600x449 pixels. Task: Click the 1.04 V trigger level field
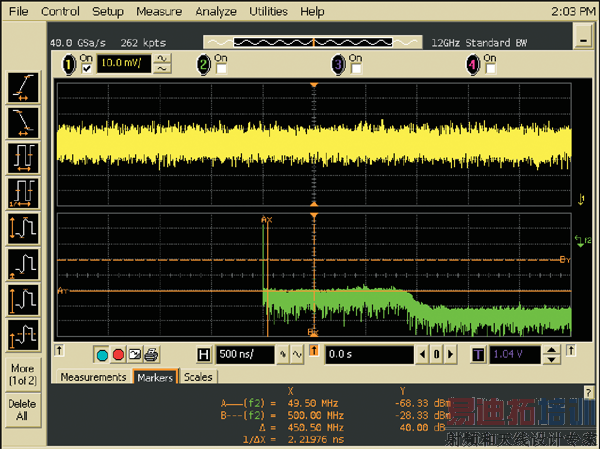pos(515,355)
